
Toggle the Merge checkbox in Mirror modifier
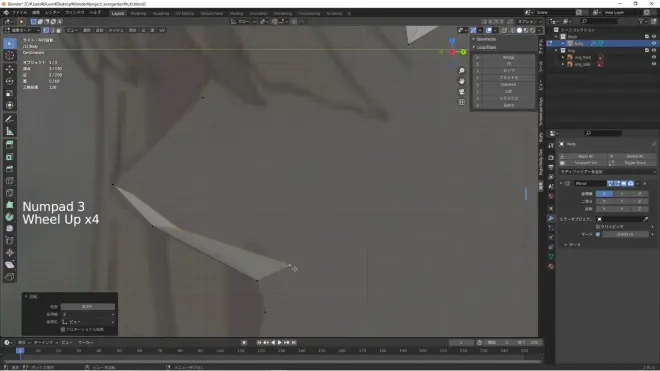(x=598, y=234)
